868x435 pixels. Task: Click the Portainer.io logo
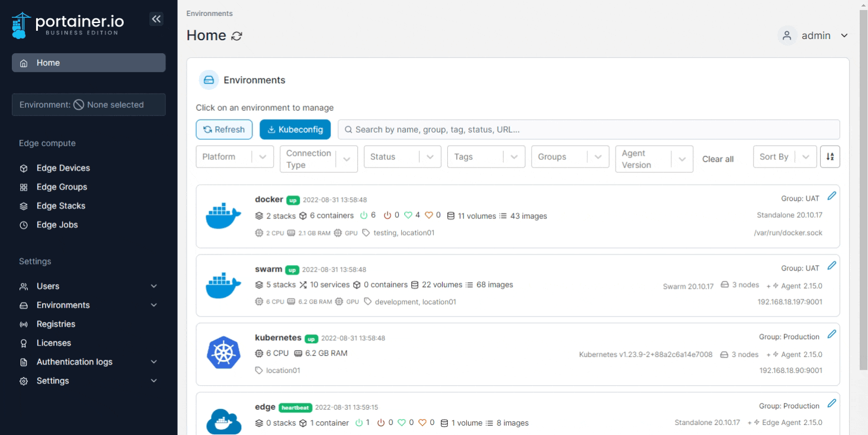click(x=68, y=24)
